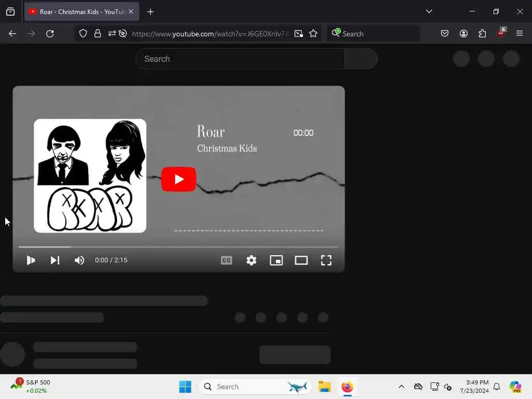Click the Roar album cover art

[x=90, y=176]
